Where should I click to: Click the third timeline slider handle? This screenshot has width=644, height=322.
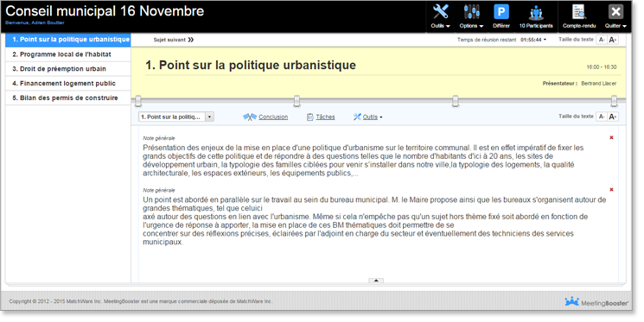click(x=455, y=101)
